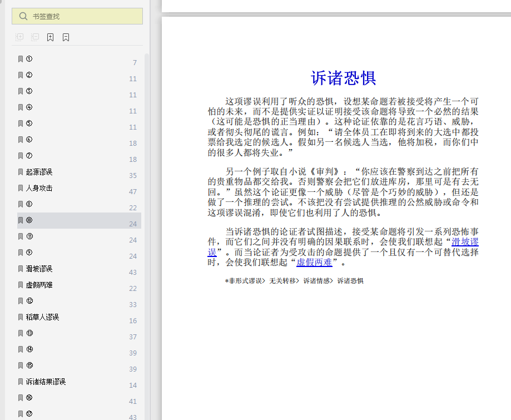Go to the 人身攻击 bookmark
The height and width of the screenshot is (420, 511).
[x=79, y=188]
